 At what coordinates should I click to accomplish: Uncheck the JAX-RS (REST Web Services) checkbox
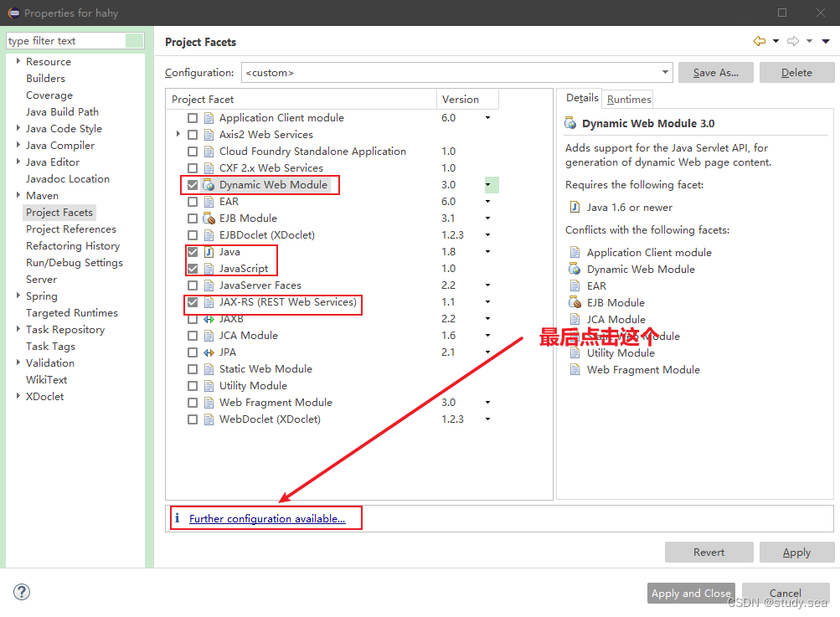(x=193, y=302)
